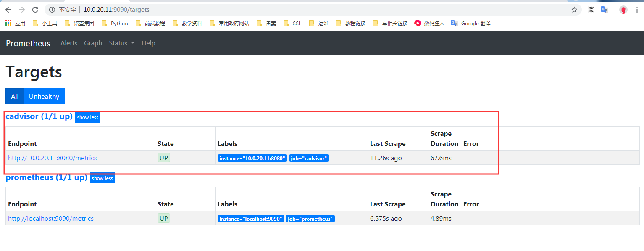Open the 教程链接 bookmark folder
Viewport: 644px width, 251px height.
tap(350, 24)
